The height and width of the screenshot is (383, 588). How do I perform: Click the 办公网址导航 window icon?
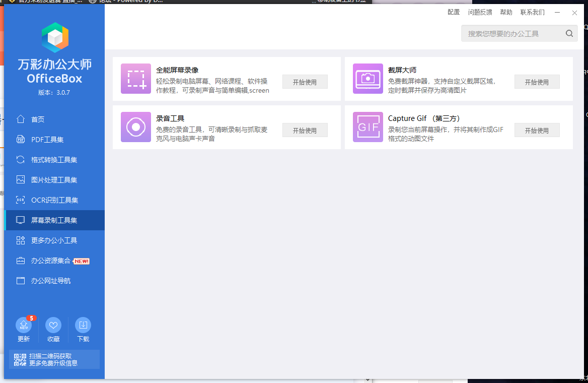[21, 281]
